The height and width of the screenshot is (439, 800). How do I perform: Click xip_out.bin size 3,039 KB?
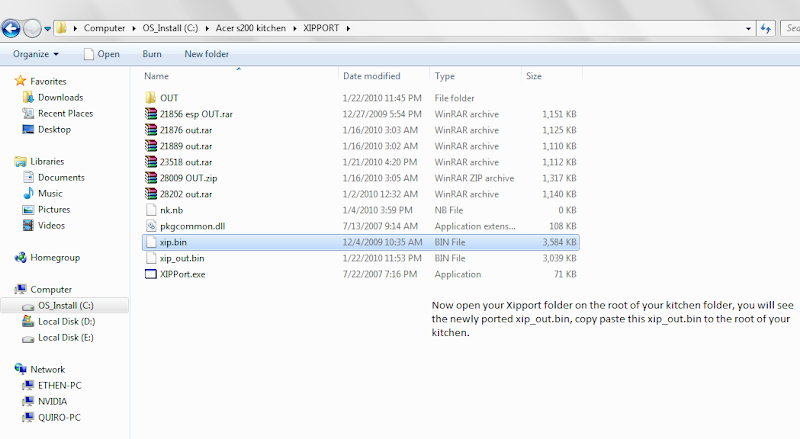pyautogui.click(x=559, y=258)
